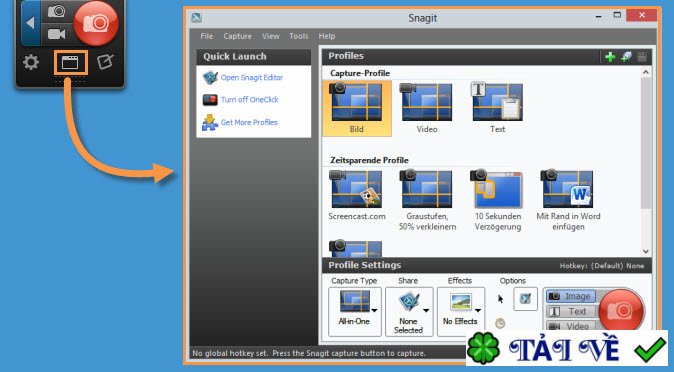This screenshot has width=674, height=372.
Task: Select the Text capture profile
Action: 497,108
